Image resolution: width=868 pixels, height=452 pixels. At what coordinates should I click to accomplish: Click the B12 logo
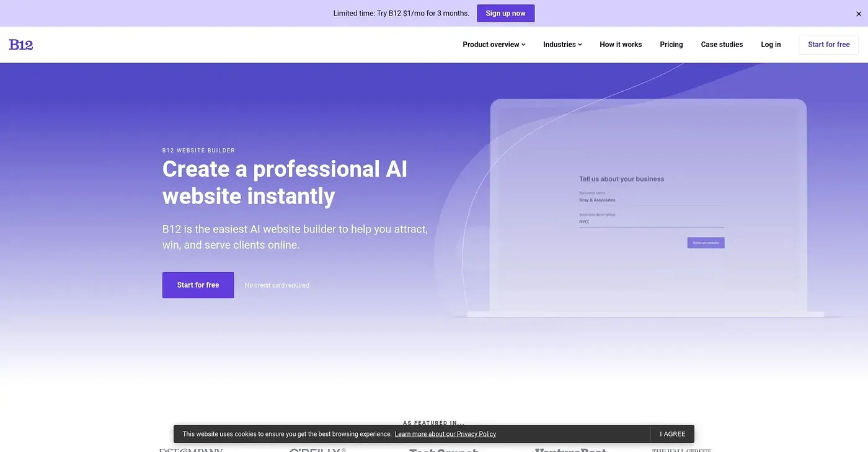click(21, 45)
